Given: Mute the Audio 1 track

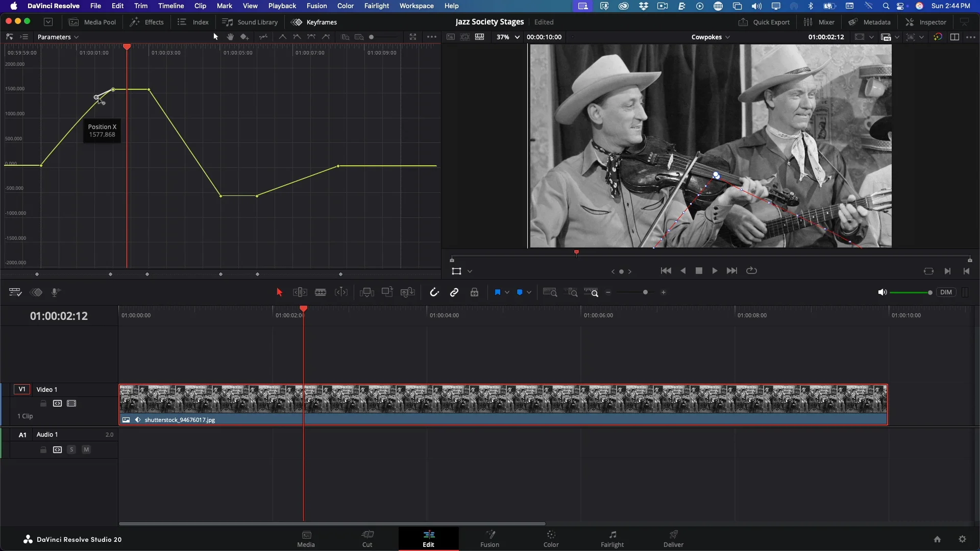Looking at the screenshot, I should click(86, 449).
